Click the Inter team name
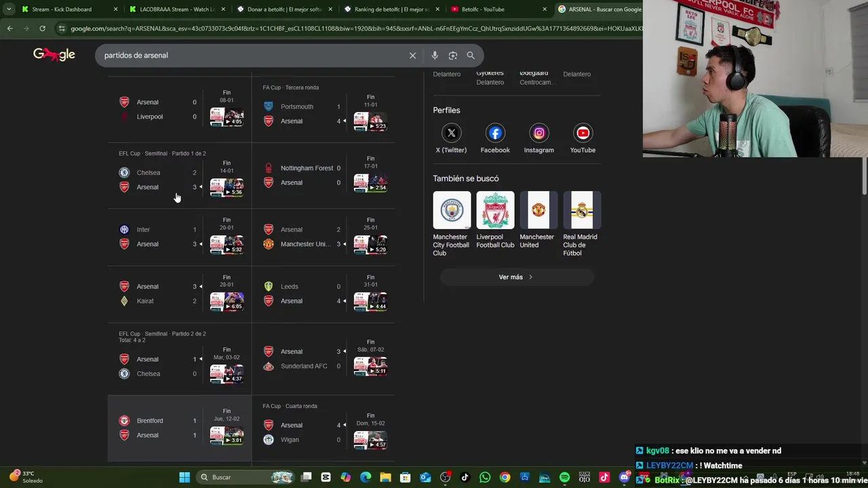Viewport: 868px width, 488px height. coord(143,230)
